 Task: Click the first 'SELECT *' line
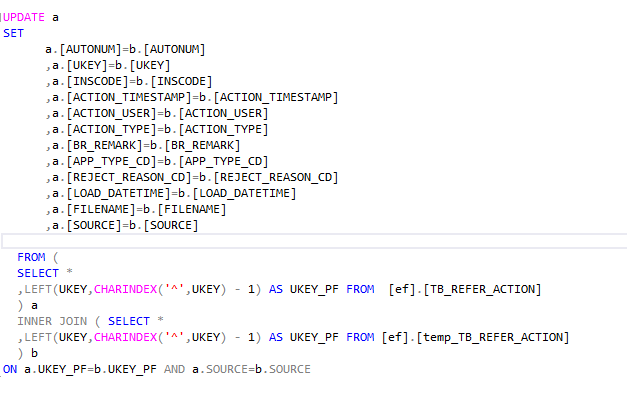coord(45,273)
